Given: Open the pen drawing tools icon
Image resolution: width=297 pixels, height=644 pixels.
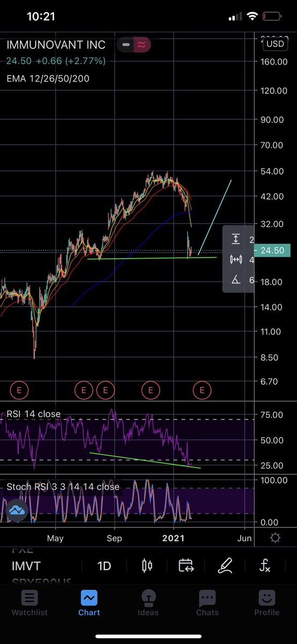Looking at the screenshot, I should click(x=226, y=565).
